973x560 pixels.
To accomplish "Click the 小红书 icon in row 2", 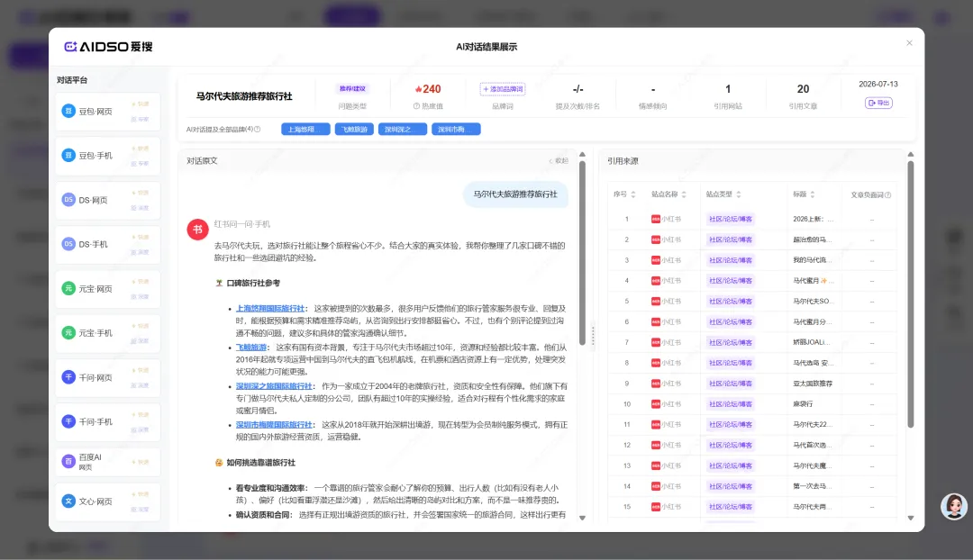I will pos(655,239).
